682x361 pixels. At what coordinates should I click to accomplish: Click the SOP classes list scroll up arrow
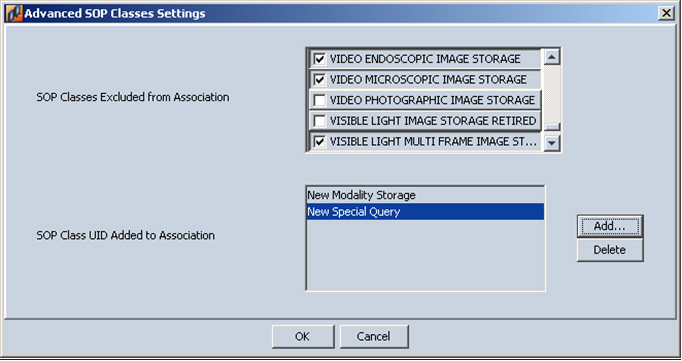click(x=552, y=57)
